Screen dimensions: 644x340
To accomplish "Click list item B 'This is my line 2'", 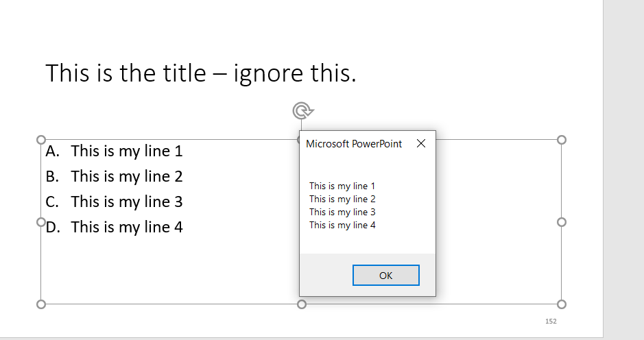I will pyautogui.click(x=127, y=176).
